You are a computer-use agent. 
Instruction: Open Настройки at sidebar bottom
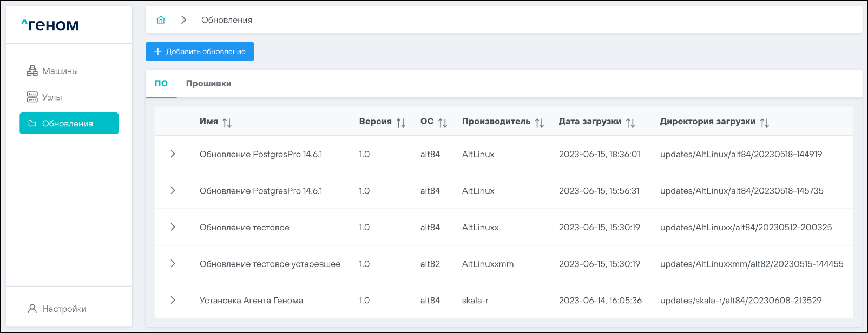(x=64, y=309)
